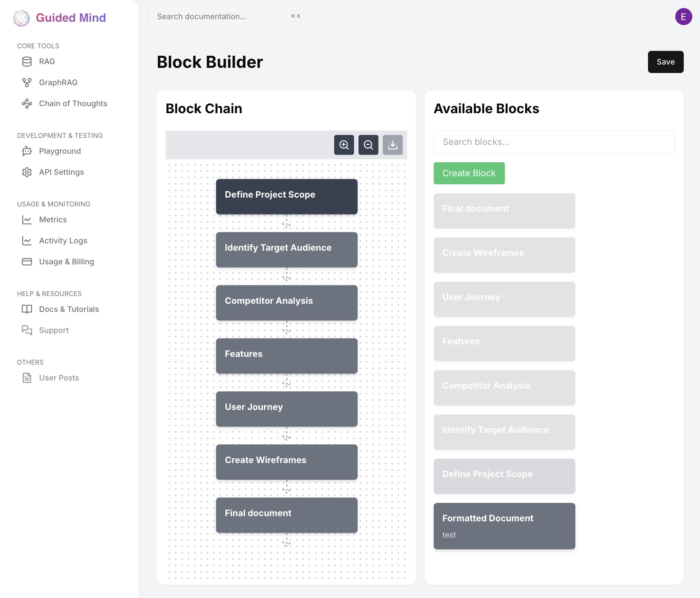Open RAG database icon in sidebar
Viewport: 700px width, 598px height.
27,62
